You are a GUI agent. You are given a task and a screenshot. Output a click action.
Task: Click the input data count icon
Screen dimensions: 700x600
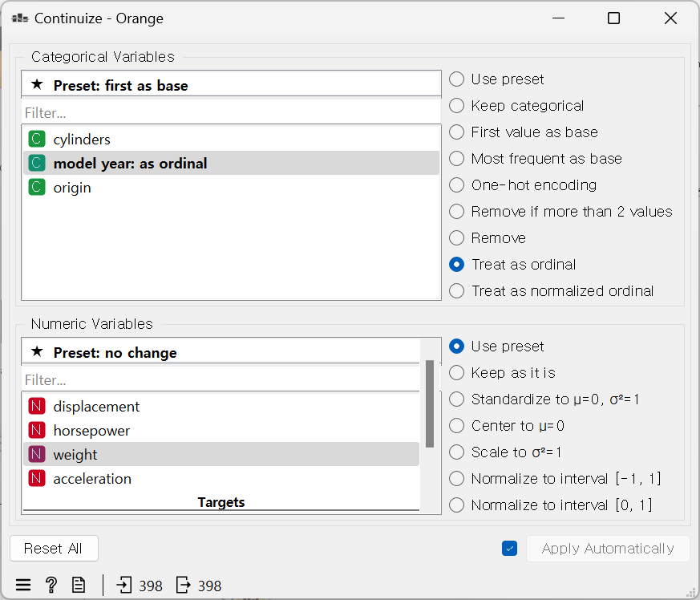coord(124,585)
